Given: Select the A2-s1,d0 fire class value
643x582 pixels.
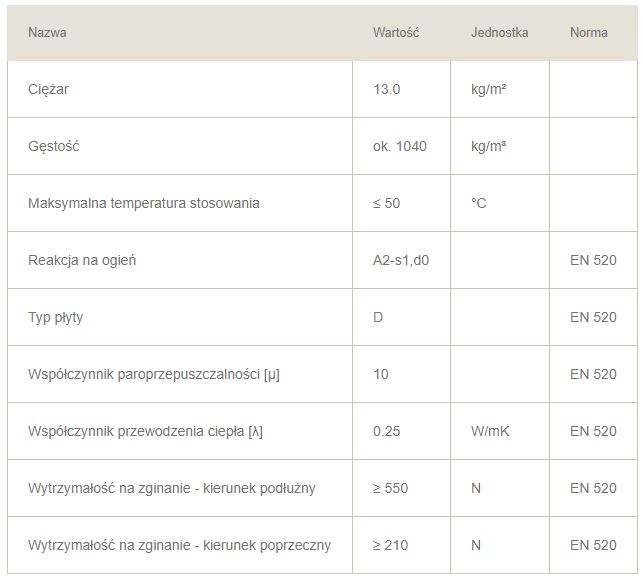Looking at the screenshot, I should click(x=401, y=260).
